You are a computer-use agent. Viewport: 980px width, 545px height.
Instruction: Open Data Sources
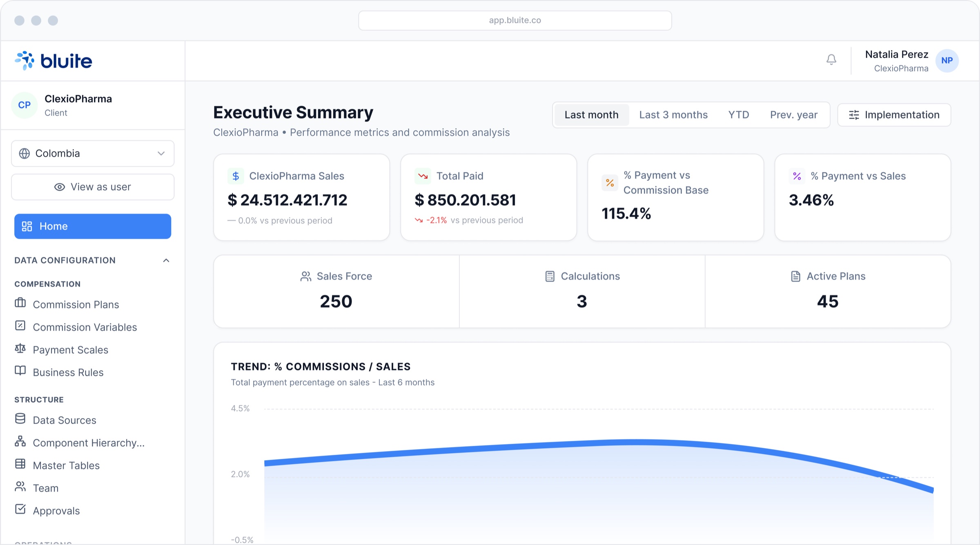65,420
